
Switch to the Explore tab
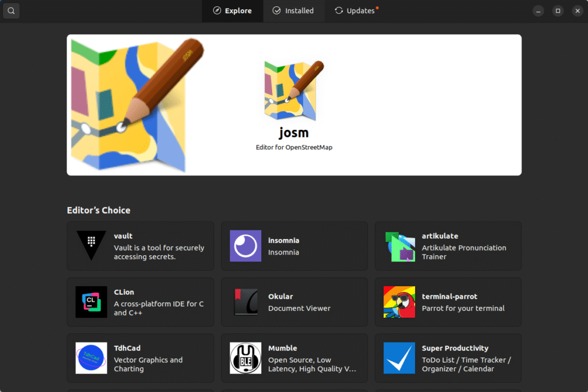(233, 11)
